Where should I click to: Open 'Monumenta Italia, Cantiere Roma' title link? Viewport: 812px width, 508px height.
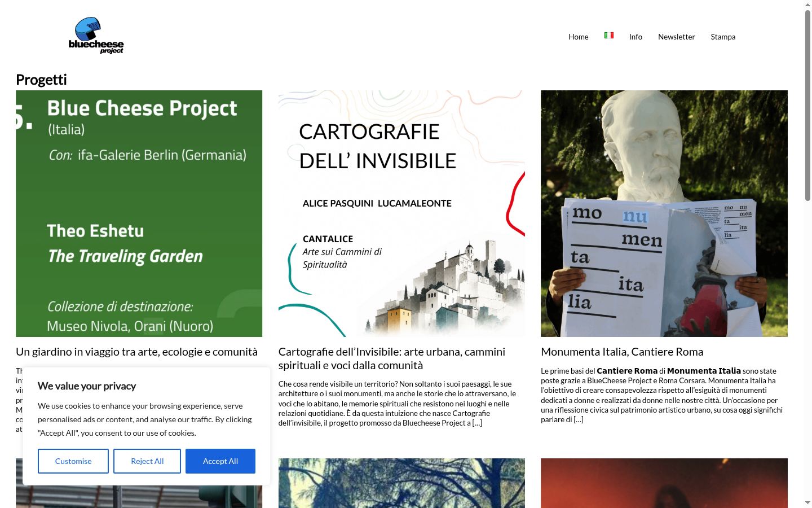[622, 352]
